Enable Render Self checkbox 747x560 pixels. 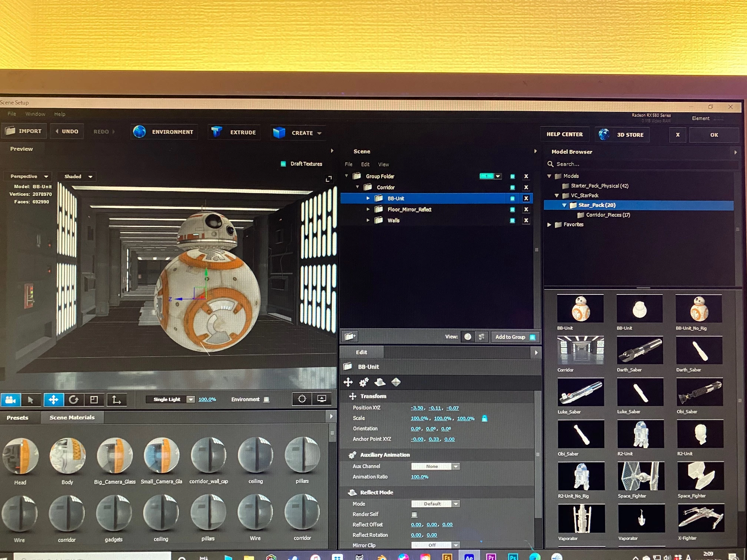[414, 514]
